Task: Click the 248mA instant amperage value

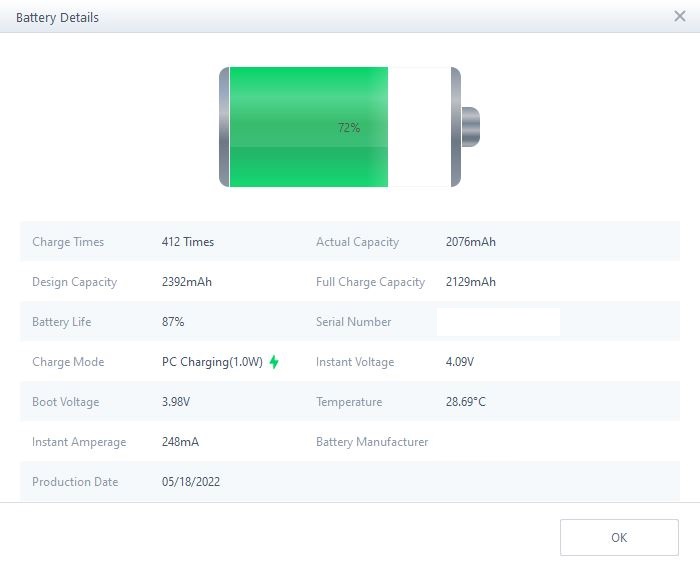Action: pyautogui.click(x=180, y=442)
